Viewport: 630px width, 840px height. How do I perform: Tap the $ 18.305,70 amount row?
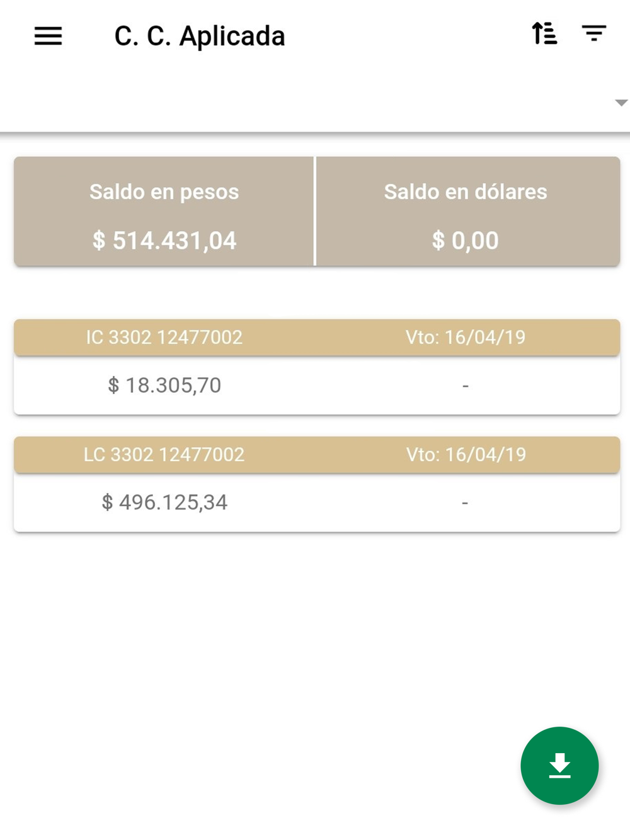click(317, 385)
